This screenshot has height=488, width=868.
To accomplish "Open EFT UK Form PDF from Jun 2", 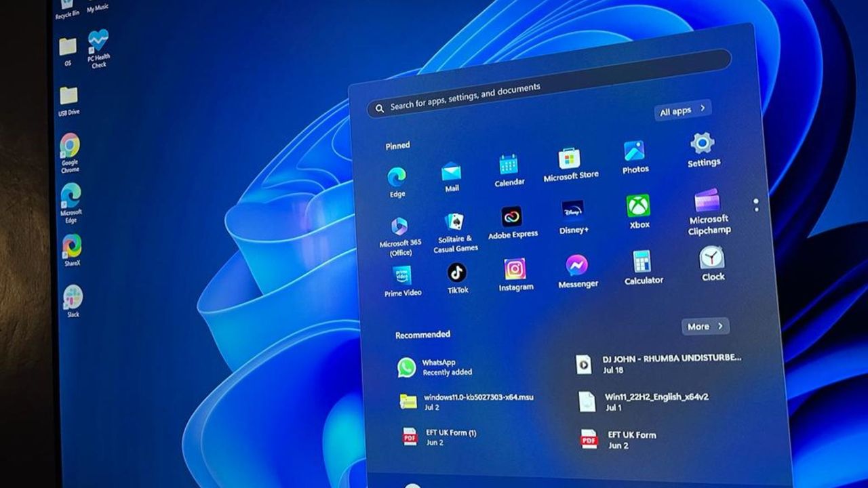I will coord(618,440).
